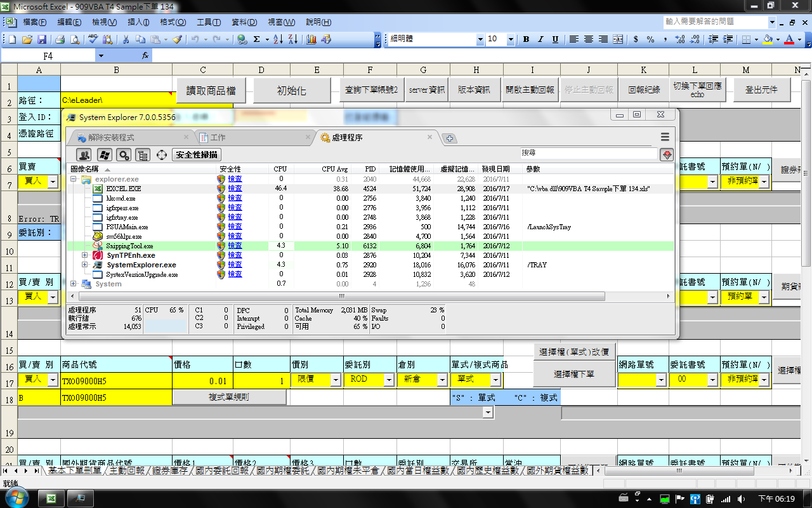Toggle Center alignment
Screen dimensions: 812x508
pos(588,39)
